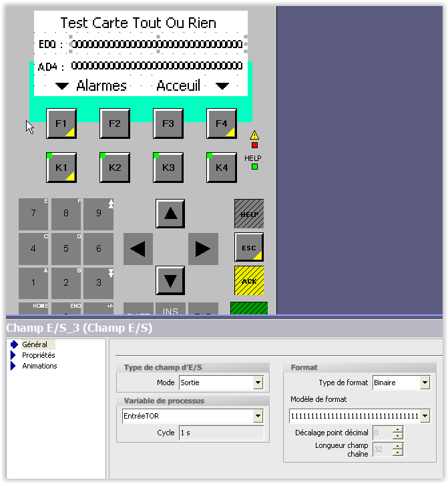Expand the EntréeTOR process variable dropdown

tap(258, 417)
